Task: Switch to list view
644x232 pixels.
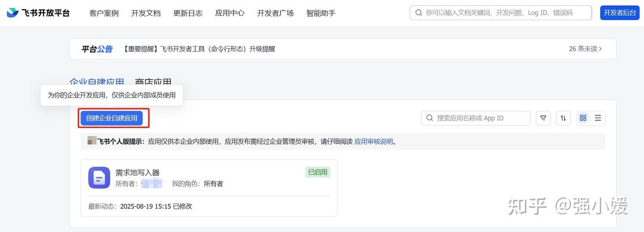Action: coord(597,118)
